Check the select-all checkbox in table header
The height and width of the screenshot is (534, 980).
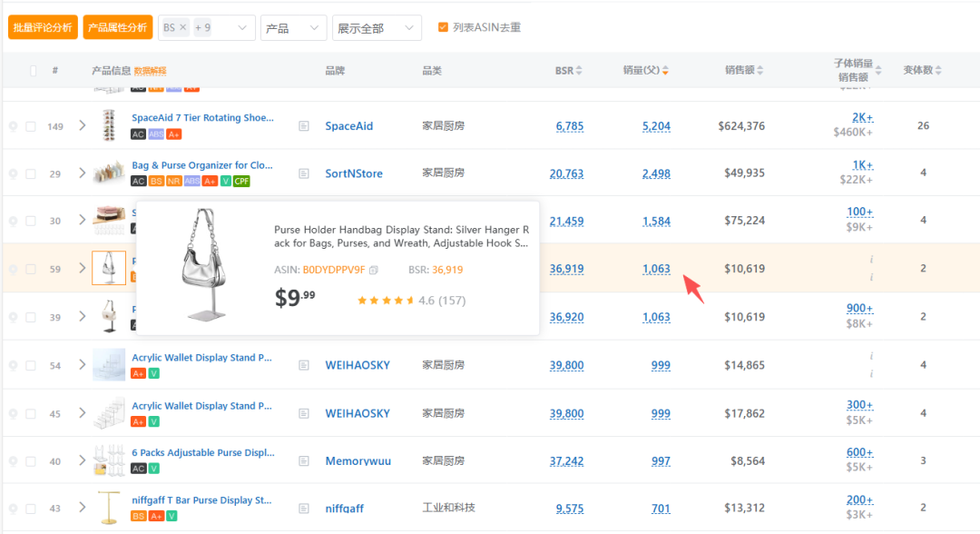tap(34, 71)
